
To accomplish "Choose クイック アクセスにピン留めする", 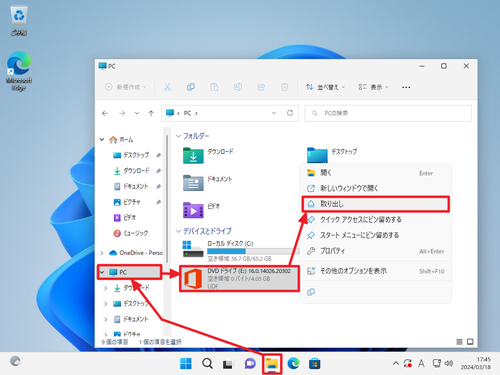I will pyautogui.click(x=375, y=219).
